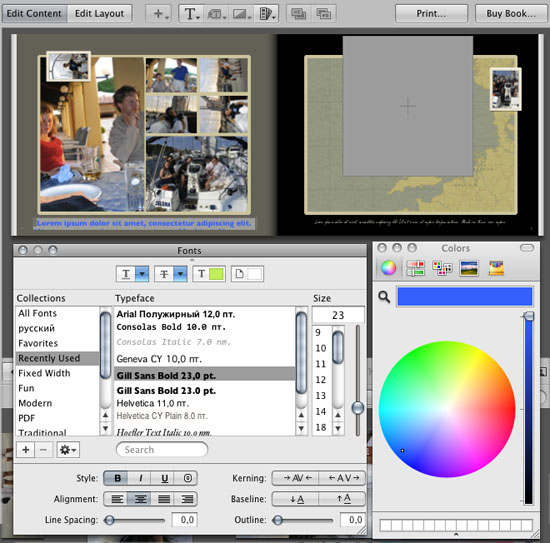Toggle Italic style button

tap(140, 478)
